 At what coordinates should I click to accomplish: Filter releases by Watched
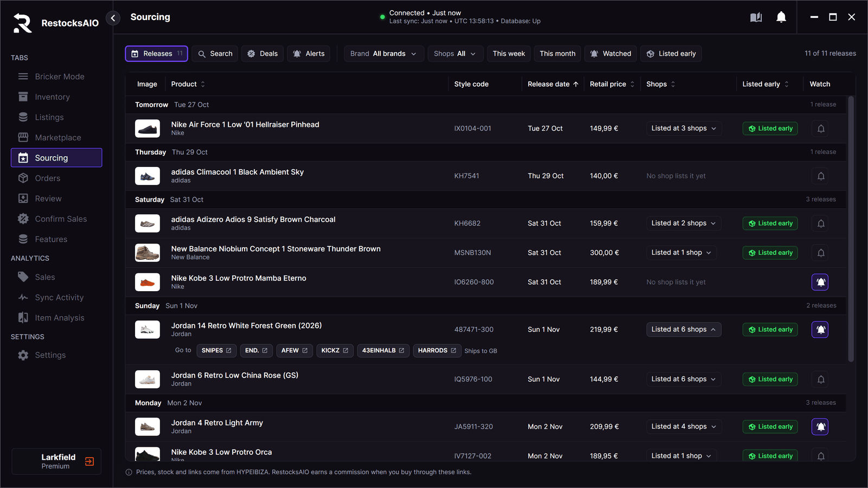tap(610, 54)
